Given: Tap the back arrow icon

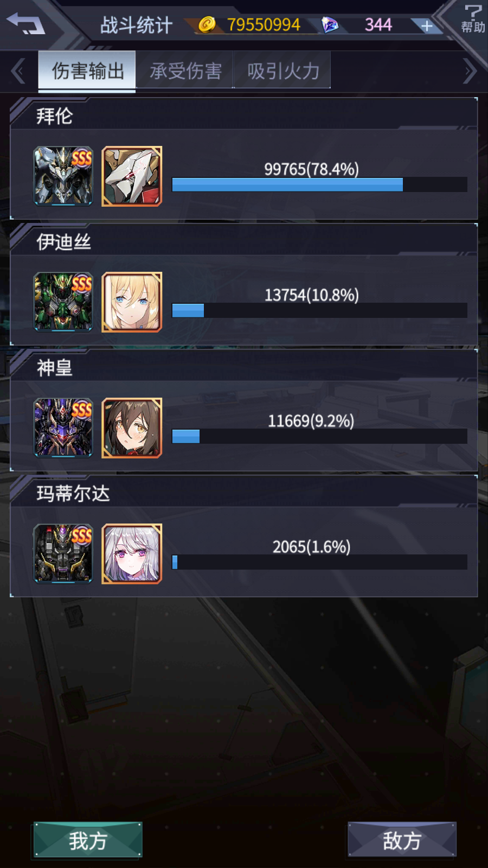Looking at the screenshot, I should pyautogui.click(x=25, y=23).
